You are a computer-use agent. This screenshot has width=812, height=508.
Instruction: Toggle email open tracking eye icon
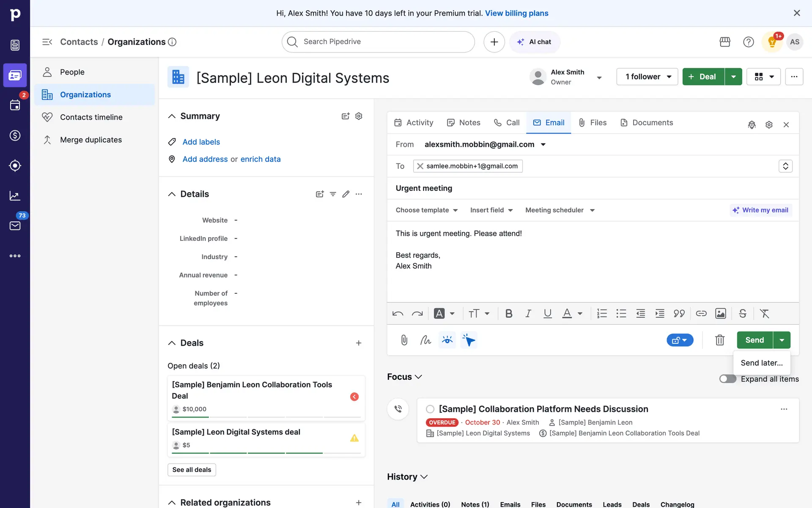pos(447,340)
